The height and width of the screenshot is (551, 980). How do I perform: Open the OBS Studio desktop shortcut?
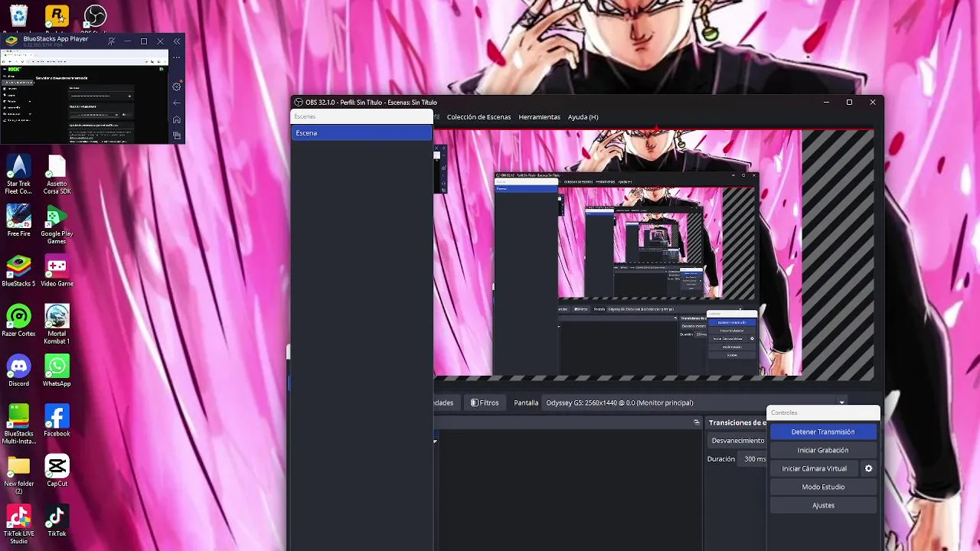(95, 16)
